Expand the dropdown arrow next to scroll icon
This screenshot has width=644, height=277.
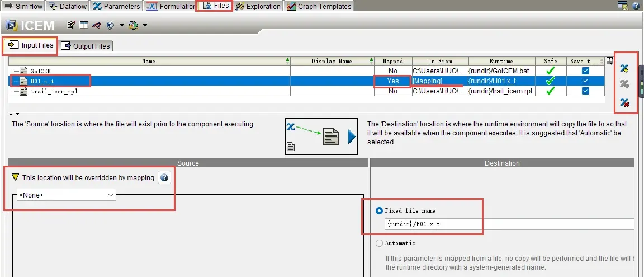click(122, 26)
